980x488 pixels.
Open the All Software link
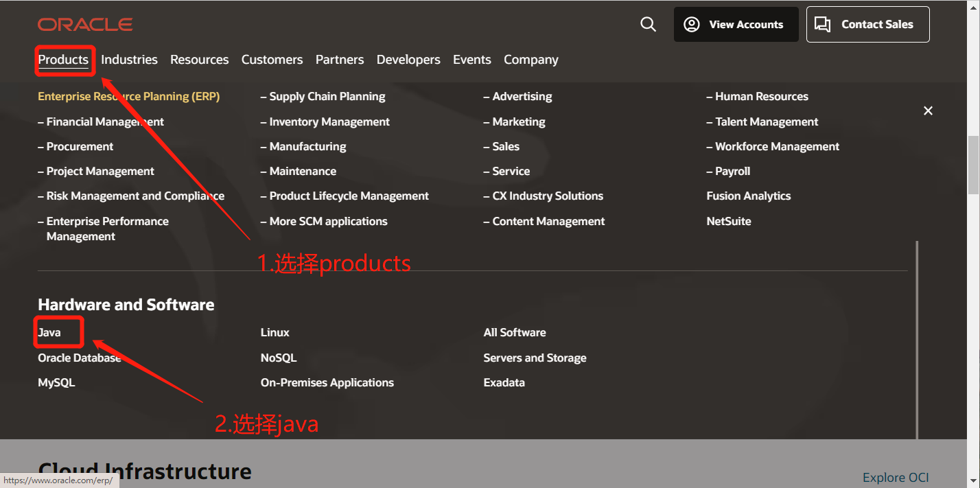[x=515, y=333]
